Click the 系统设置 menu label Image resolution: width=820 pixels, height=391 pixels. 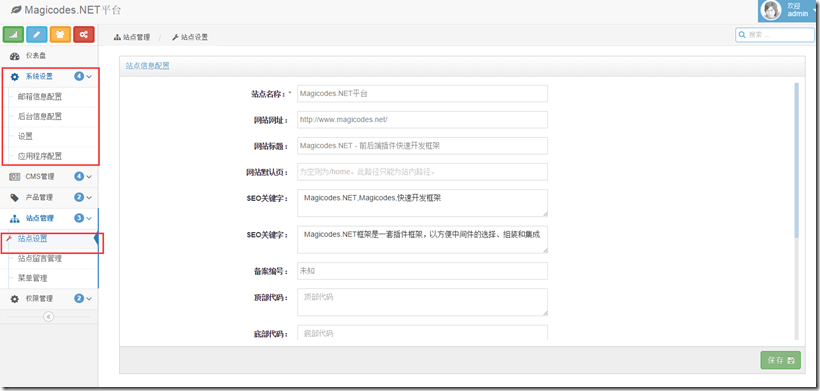(39, 77)
